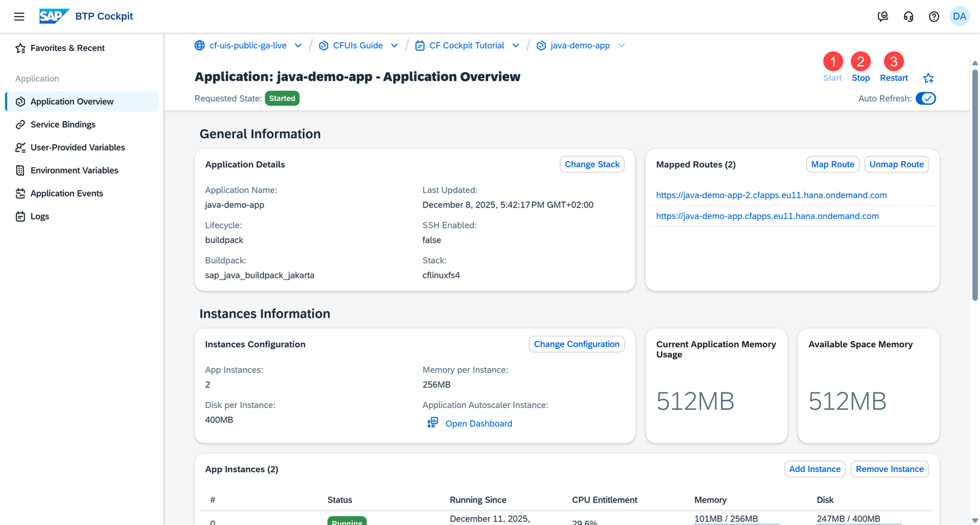Viewport: 980px width, 525px height.
Task: Click the Running Since column header
Action: pos(478,500)
